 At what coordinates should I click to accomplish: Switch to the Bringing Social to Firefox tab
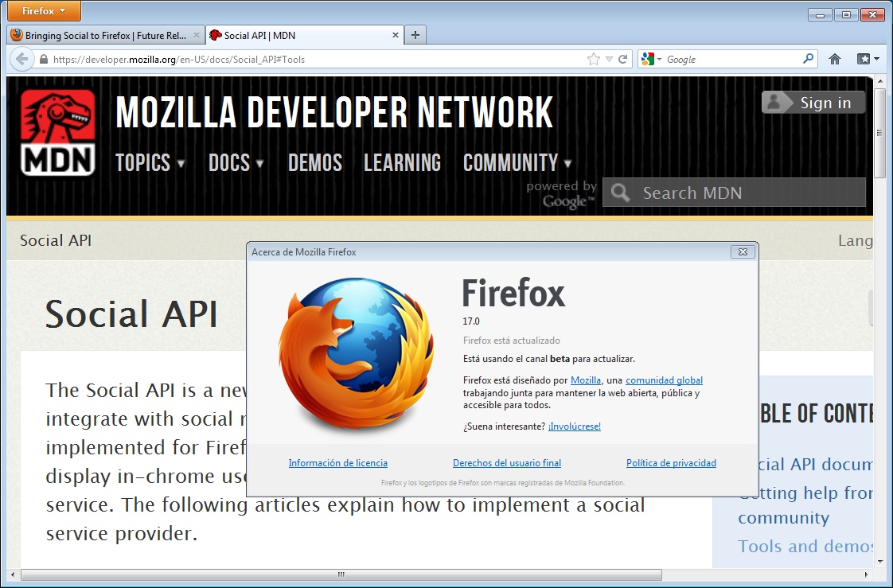coord(105,35)
